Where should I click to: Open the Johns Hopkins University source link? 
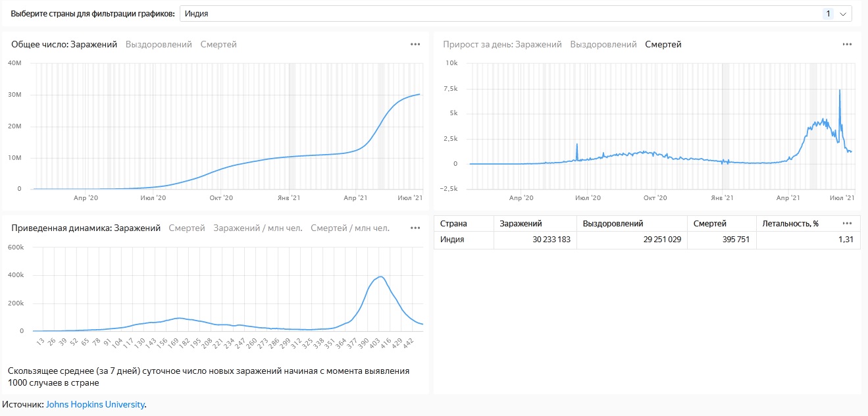(95, 404)
